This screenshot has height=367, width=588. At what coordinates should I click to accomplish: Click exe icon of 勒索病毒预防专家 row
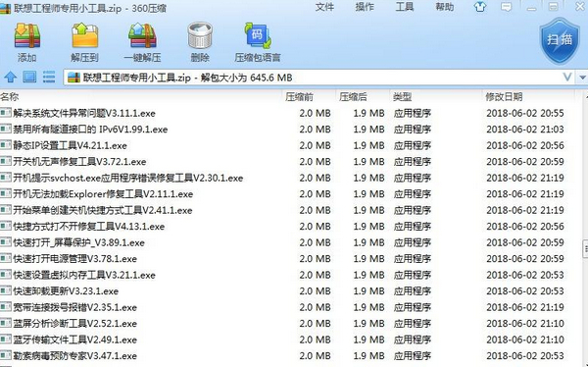point(6,355)
